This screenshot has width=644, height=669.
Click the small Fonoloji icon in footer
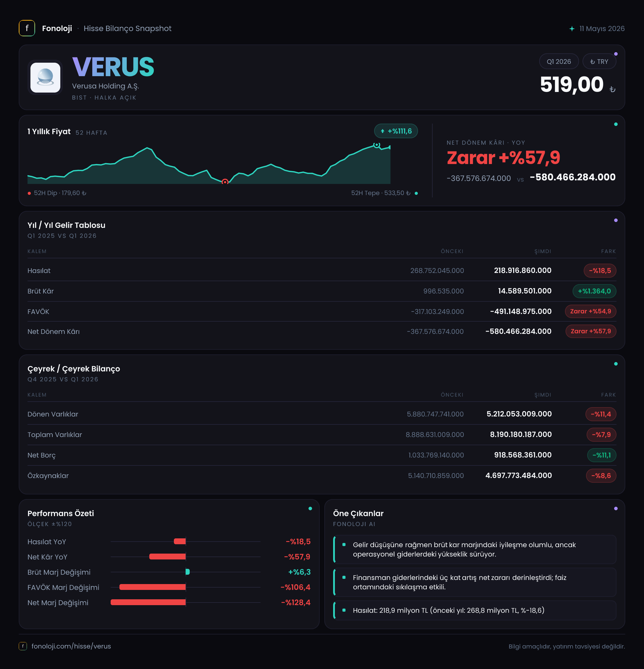click(x=23, y=646)
